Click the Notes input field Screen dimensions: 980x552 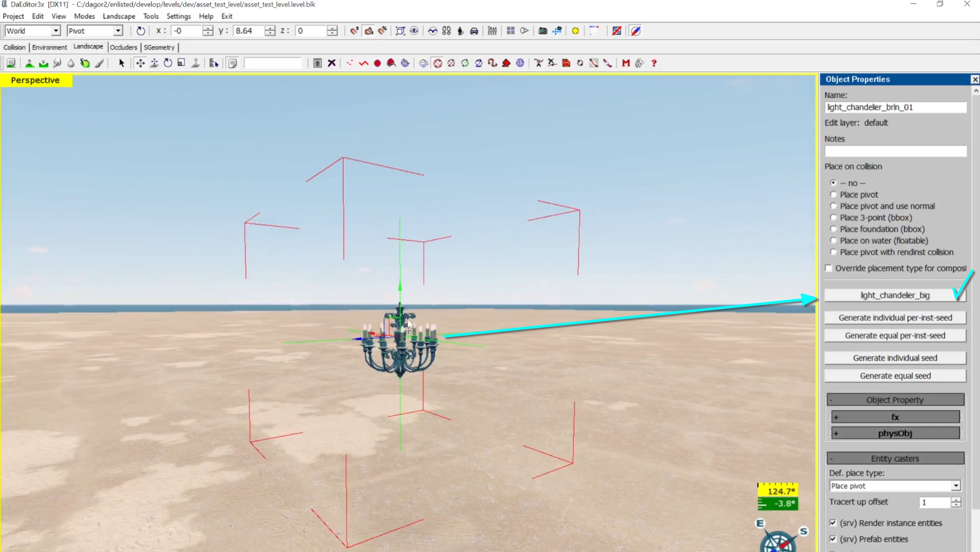click(895, 151)
